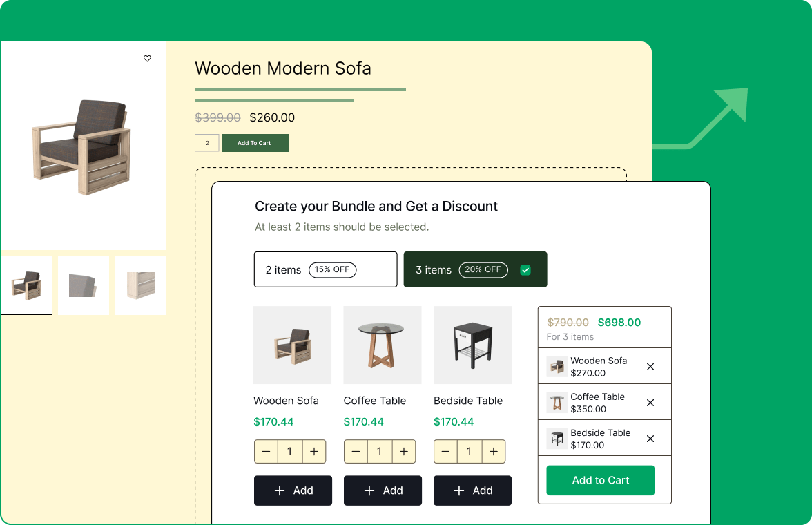Click Add under Coffee Table in the bundle
This screenshot has height=525, width=812.
pos(383,490)
